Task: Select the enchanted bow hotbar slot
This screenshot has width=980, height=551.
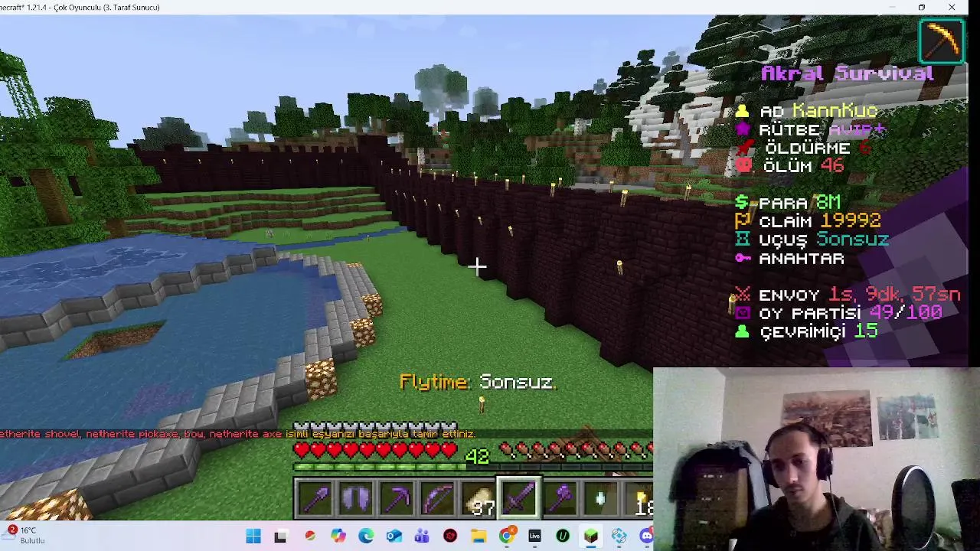Action: [x=437, y=499]
